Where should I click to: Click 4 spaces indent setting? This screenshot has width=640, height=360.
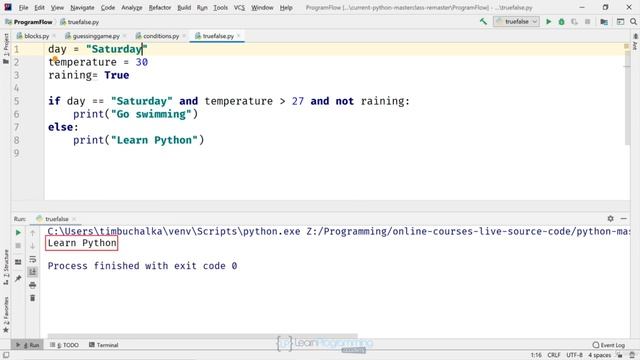tap(599, 355)
